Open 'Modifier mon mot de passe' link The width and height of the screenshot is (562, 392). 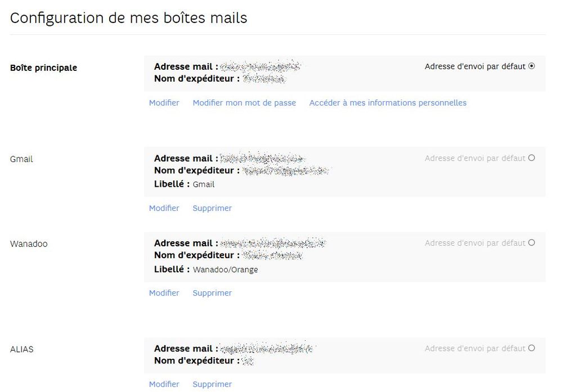pos(244,103)
